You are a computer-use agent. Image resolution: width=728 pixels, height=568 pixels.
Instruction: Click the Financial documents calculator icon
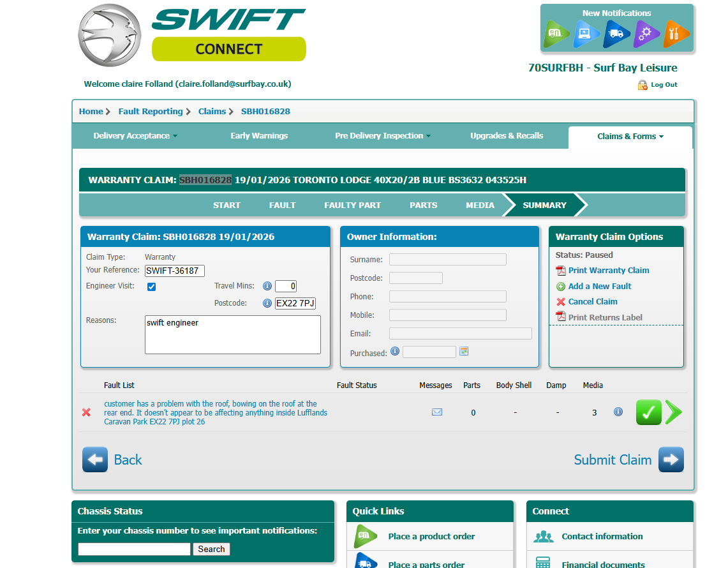tap(543, 562)
